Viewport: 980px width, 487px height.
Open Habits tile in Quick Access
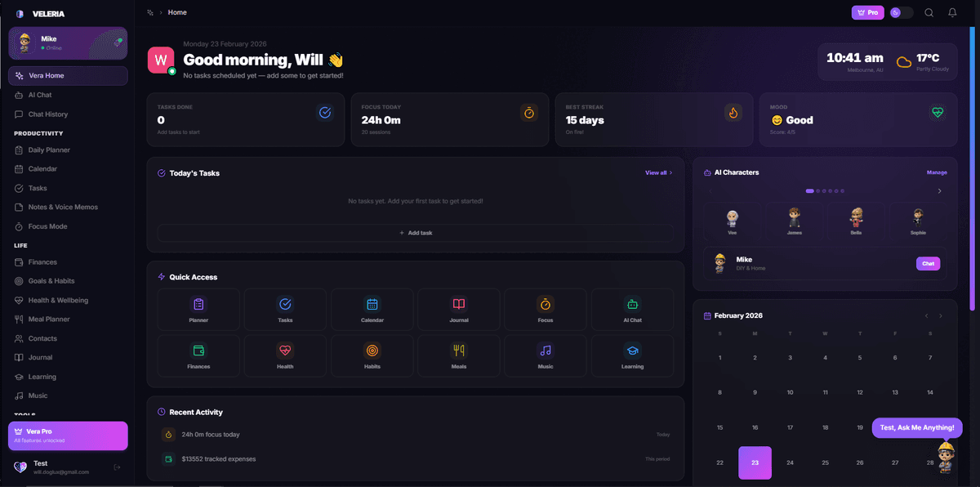[372, 356]
